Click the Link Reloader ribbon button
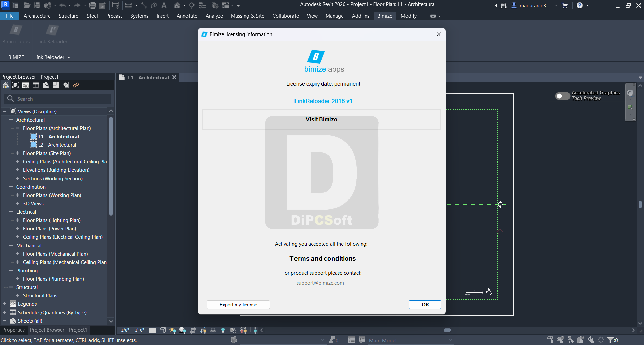This screenshot has height=345, width=644. click(x=52, y=34)
